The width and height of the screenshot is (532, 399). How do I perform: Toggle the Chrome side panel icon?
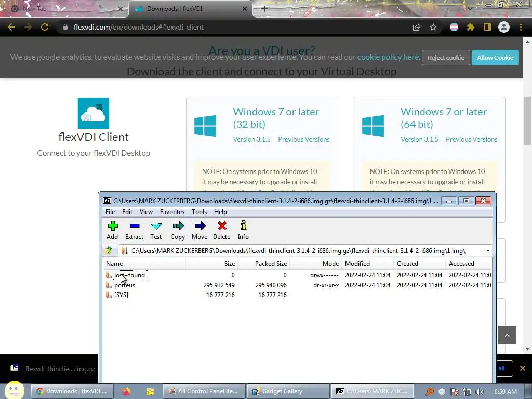point(487,27)
